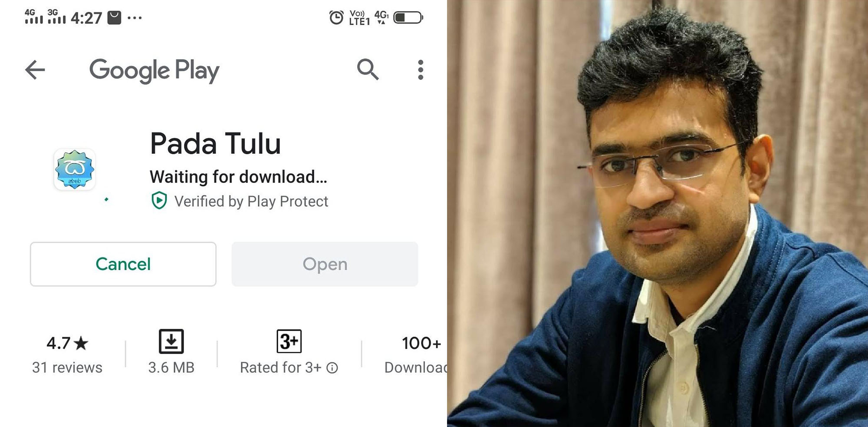Tap the three-dots notification overflow in status bar
The image size is (868, 427).
click(x=135, y=18)
